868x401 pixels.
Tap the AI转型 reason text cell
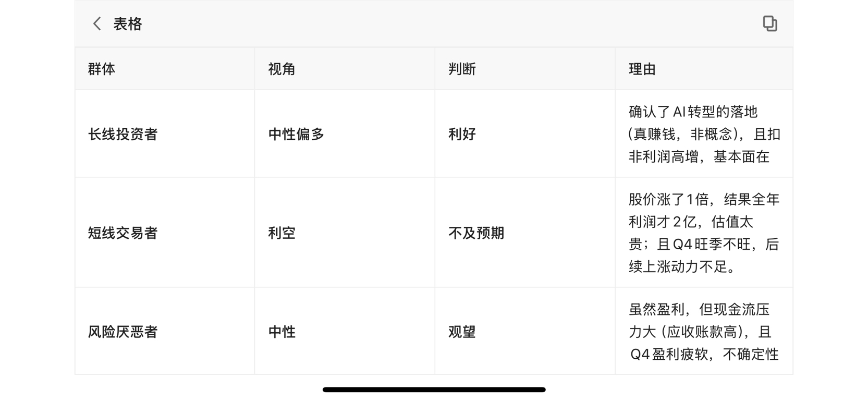point(704,134)
